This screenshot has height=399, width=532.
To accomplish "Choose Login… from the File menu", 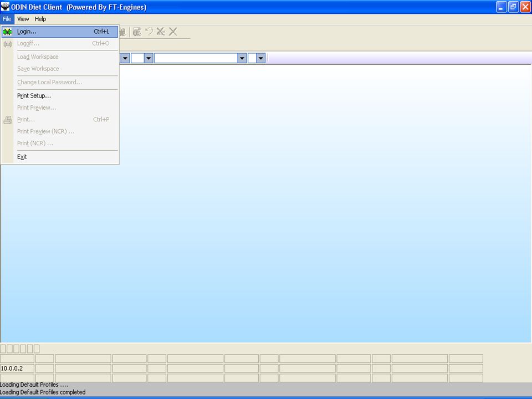I will (60, 32).
